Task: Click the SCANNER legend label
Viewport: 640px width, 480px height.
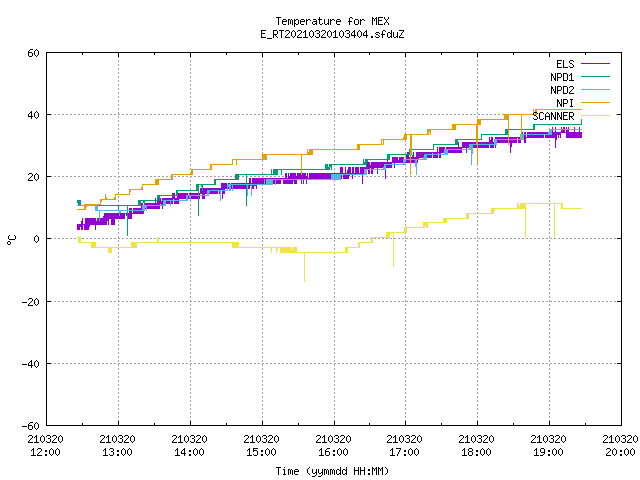Action: point(553,116)
